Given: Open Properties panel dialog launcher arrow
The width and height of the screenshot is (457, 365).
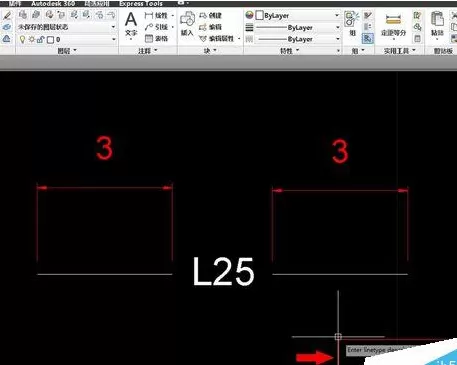Looking at the screenshot, I should 338,51.
